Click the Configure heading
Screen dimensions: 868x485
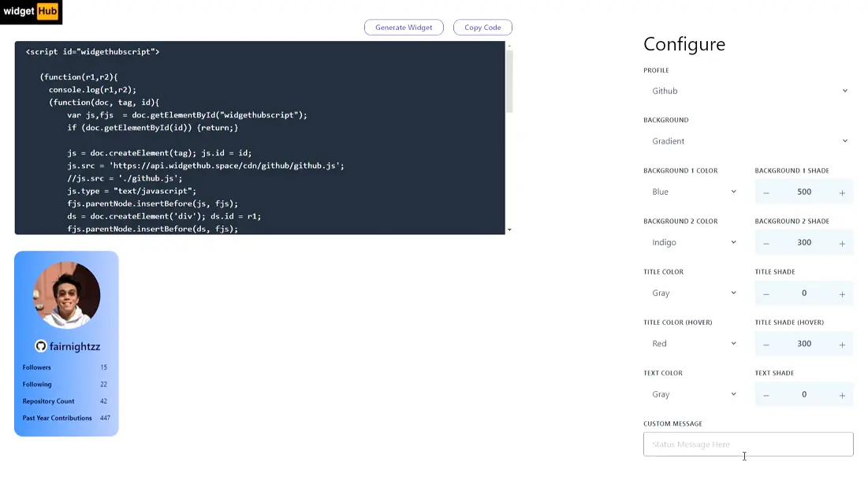point(684,43)
